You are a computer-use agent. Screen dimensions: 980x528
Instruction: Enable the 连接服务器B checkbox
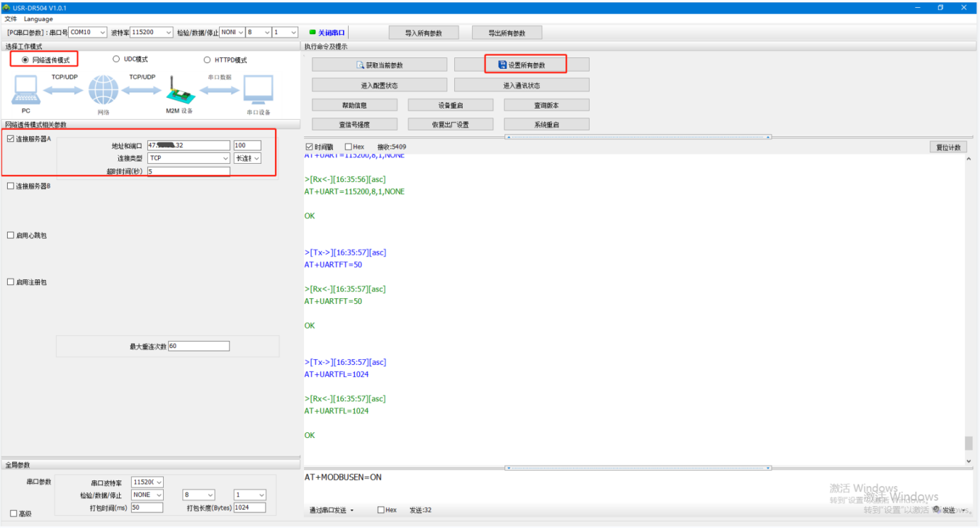[11, 186]
